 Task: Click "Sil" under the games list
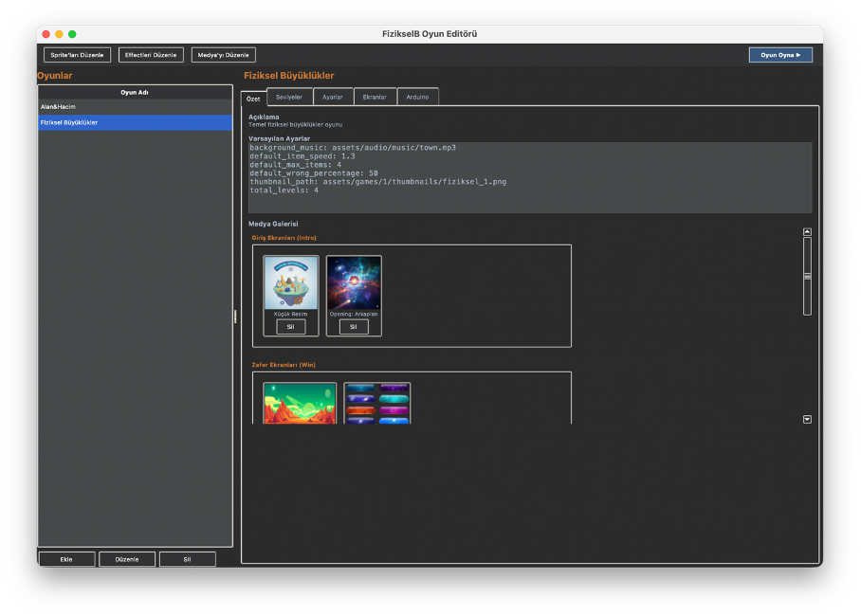click(187, 558)
